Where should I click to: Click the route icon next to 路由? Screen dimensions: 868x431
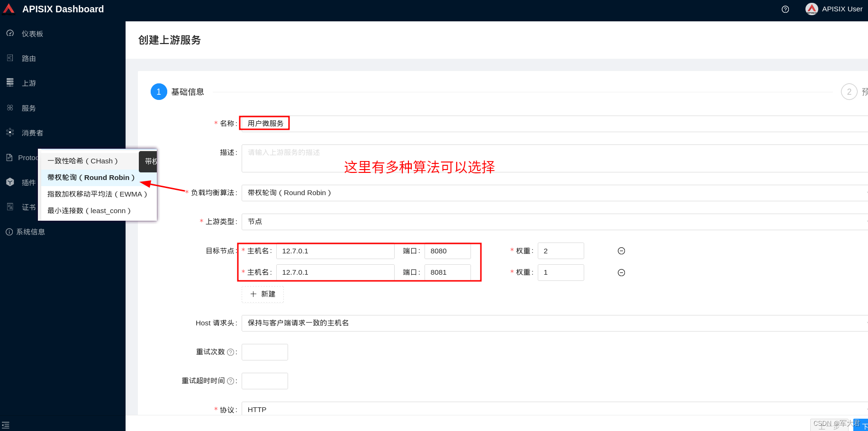point(10,58)
